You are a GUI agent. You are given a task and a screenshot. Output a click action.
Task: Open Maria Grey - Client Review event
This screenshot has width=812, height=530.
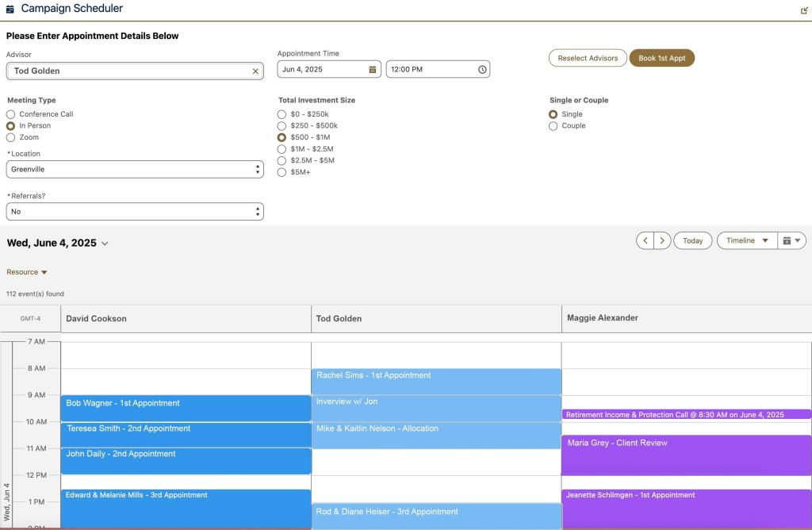click(686, 455)
